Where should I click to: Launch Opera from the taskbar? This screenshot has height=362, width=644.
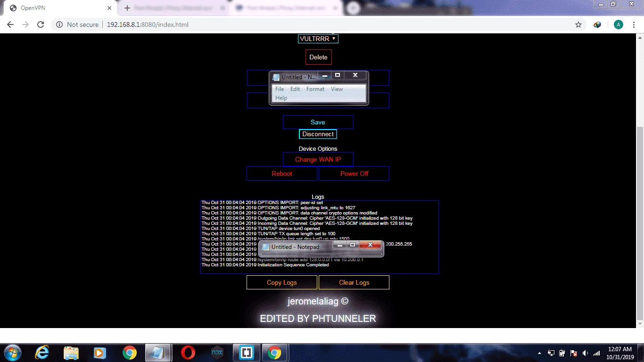click(188, 353)
